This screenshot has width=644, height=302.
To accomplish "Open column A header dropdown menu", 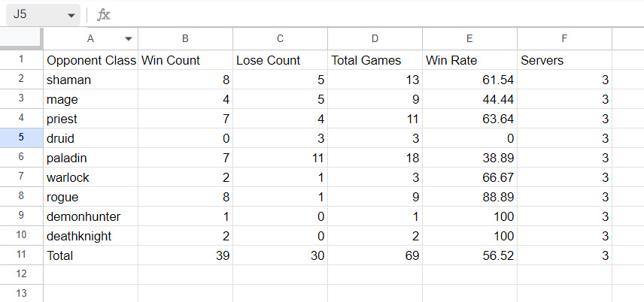I will click(129, 38).
